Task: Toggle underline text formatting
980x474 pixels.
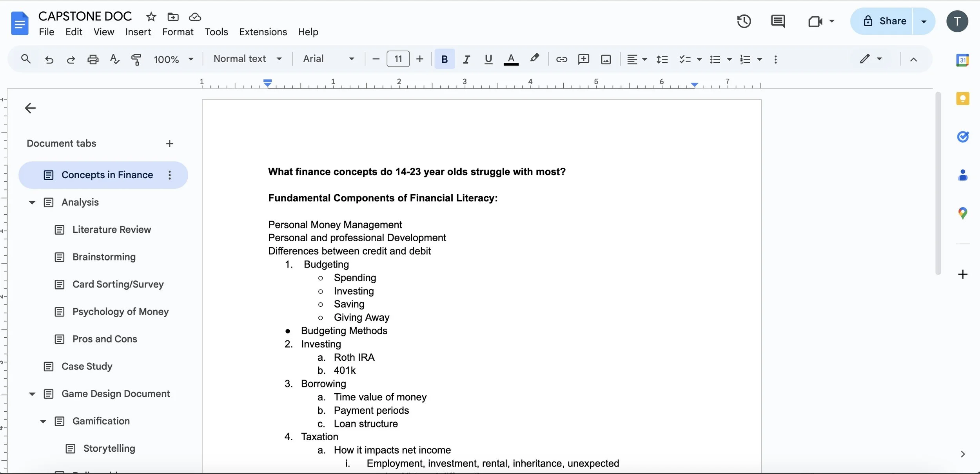Action: pyautogui.click(x=488, y=59)
